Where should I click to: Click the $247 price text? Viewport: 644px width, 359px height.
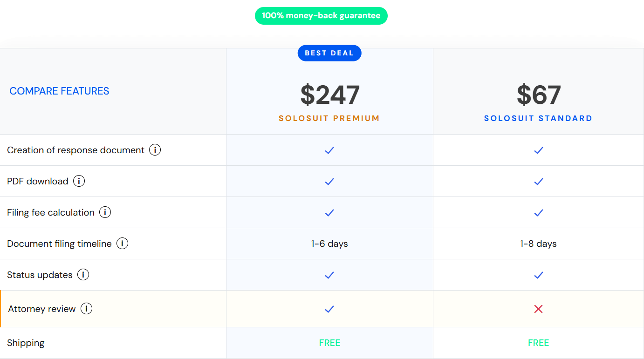coord(329,95)
